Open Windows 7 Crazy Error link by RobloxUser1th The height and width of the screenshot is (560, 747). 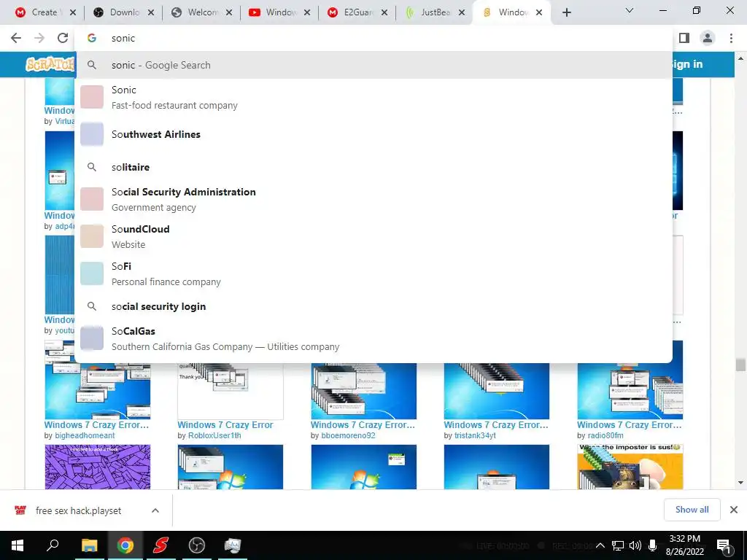[225, 425]
